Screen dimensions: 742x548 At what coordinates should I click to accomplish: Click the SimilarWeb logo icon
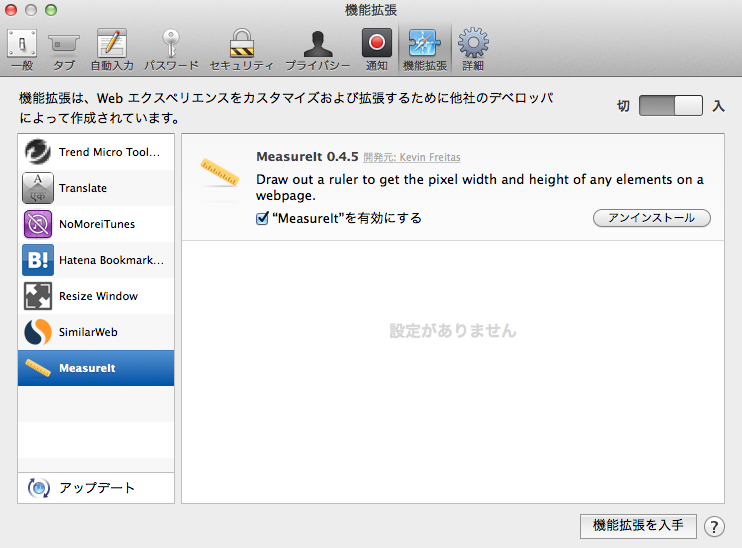click(x=38, y=332)
